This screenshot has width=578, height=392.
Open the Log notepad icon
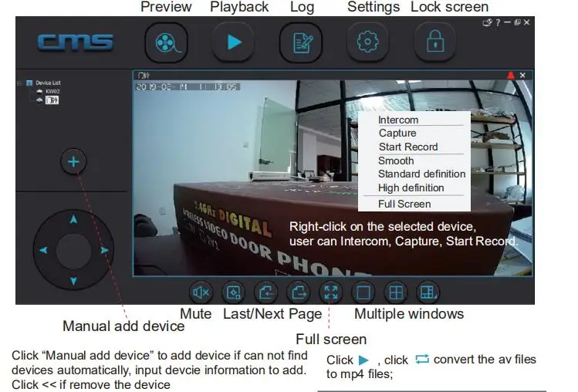point(301,42)
